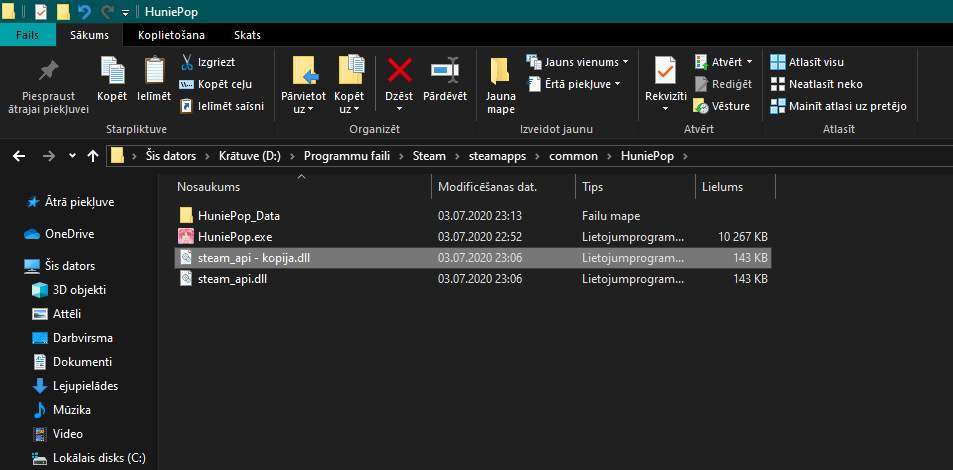Invert selection with Mainīt atlasi uz pretējo
The image size is (953, 470).
839,106
